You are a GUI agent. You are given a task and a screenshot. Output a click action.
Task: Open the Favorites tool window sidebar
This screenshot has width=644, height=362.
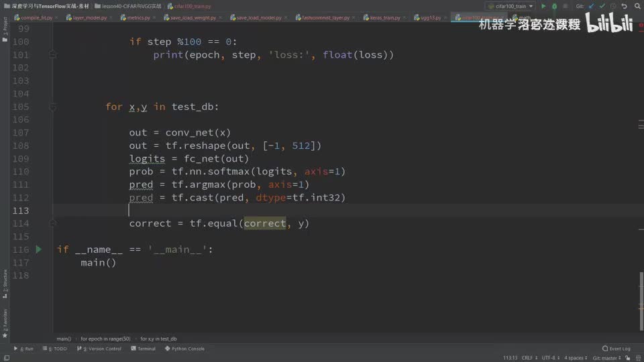(5, 323)
